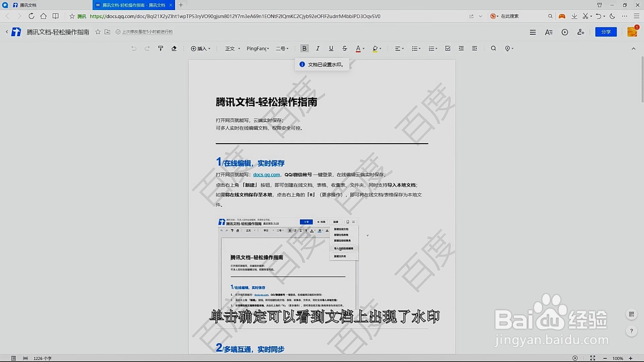Viewport: 644px width, 362px height.
Task: Go to browser home page
Action: point(43,16)
